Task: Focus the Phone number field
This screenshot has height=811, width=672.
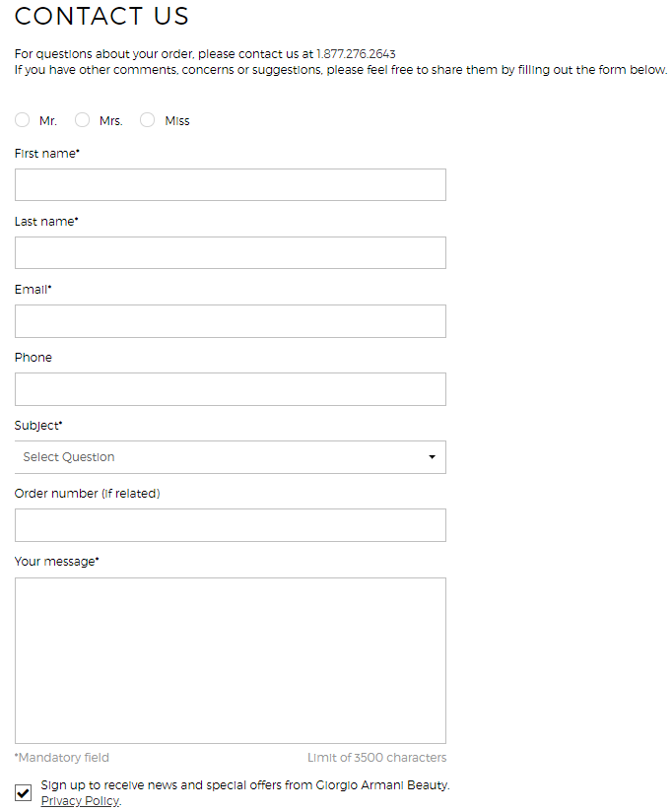Action: (x=231, y=389)
